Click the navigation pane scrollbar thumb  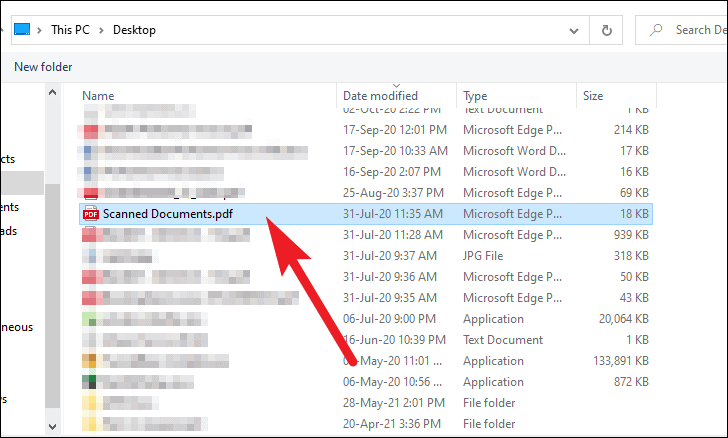click(x=52, y=295)
